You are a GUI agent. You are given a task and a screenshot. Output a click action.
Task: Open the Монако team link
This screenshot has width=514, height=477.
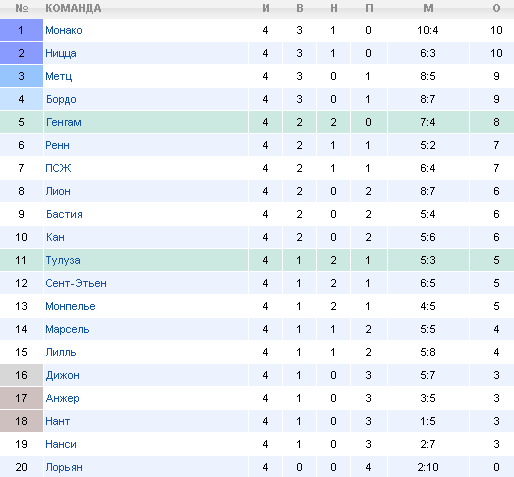click(x=64, y=30)
